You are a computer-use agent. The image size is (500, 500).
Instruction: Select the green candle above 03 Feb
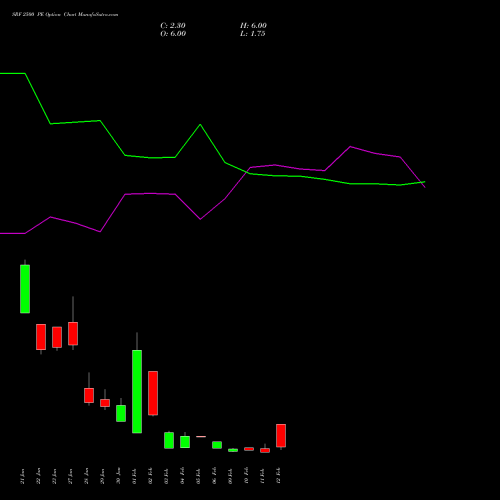(169, 440)
